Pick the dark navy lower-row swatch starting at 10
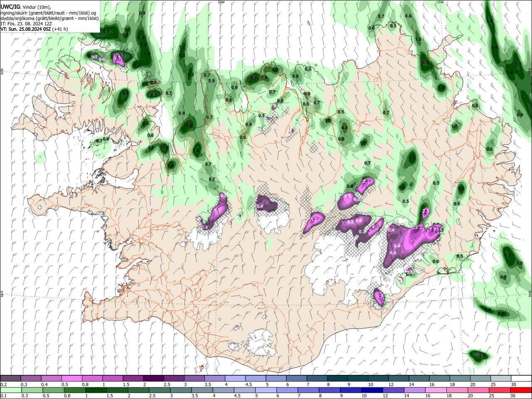Image resolution: width=532 pixels, height=399 pixels. coord(372,390)
